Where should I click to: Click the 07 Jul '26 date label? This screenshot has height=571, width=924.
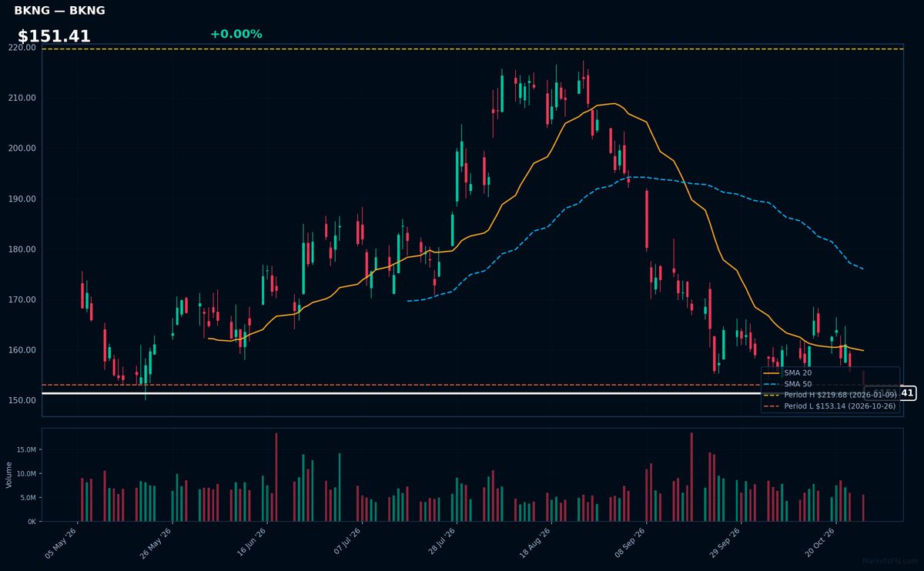click(x=346, y=543)
